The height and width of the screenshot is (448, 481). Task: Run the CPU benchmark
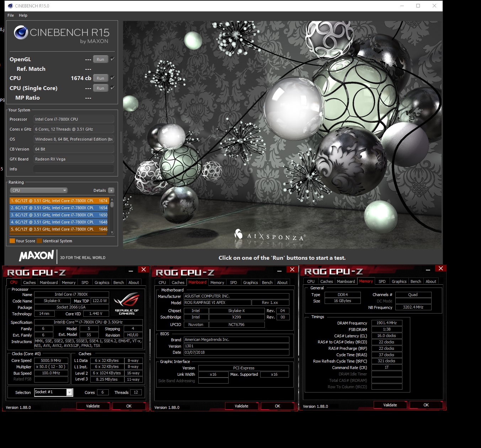click(x=101, y=78)
